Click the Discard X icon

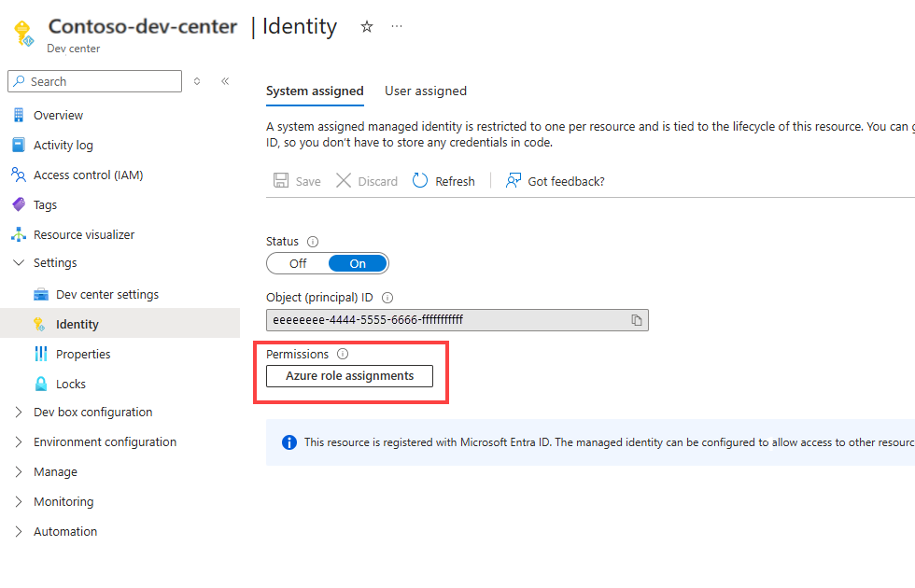pos(344,180)
